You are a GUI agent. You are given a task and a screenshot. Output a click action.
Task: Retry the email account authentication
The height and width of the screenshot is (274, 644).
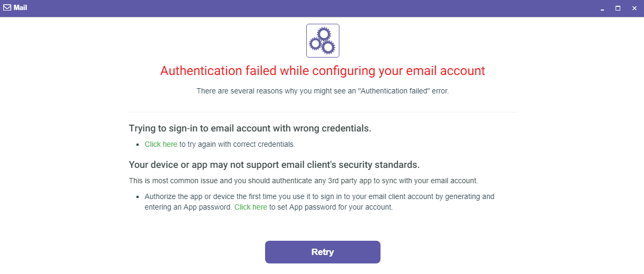[x=323, y=252]
